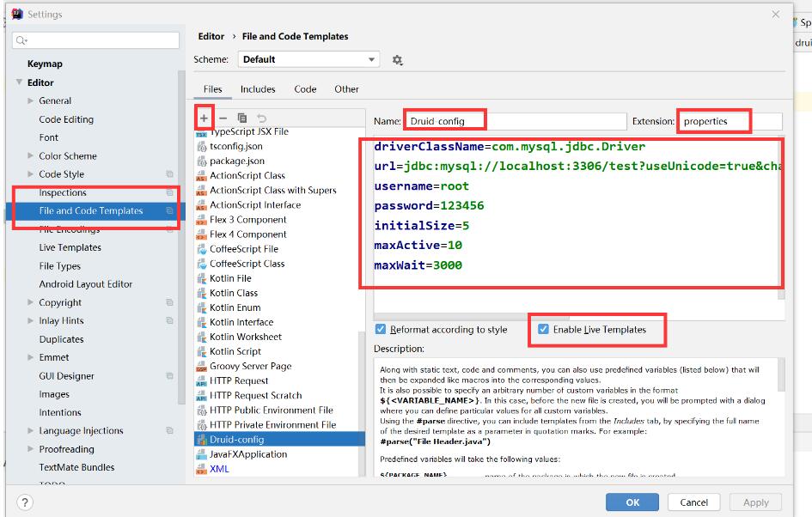Select XML template icon

pos(201,469)
